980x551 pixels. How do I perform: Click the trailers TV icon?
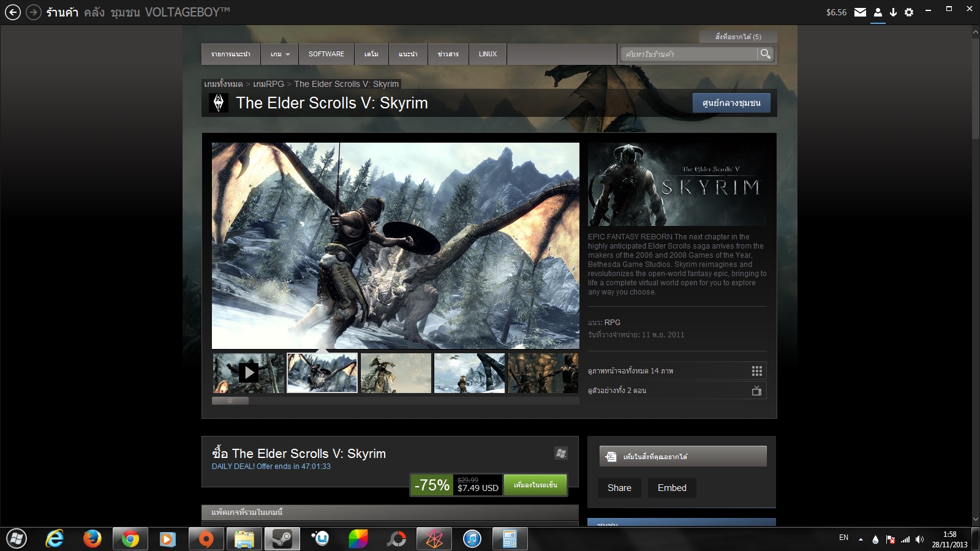point(757,391)
